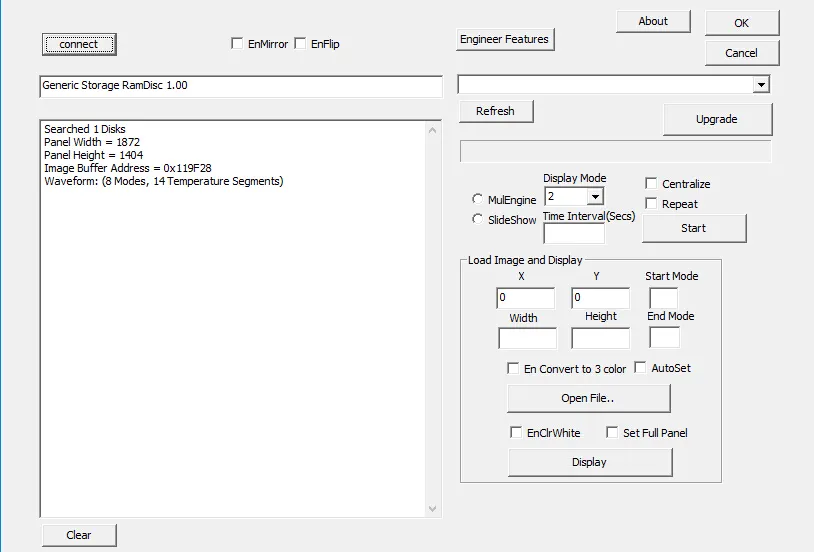Click the Time Interval(Secs) input field
Image resolution: width=814 pixels, height=552 pixels.
[574, 233]
